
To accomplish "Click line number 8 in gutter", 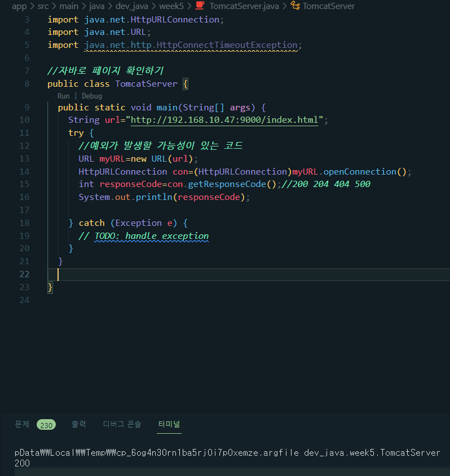I will (27, 84).
